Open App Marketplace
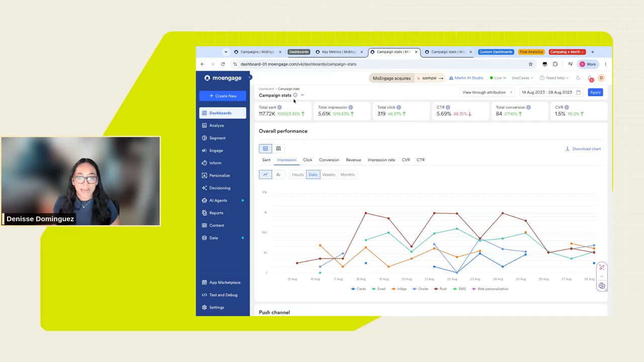This screenshot has height=362, width=644. click(224, 283)
